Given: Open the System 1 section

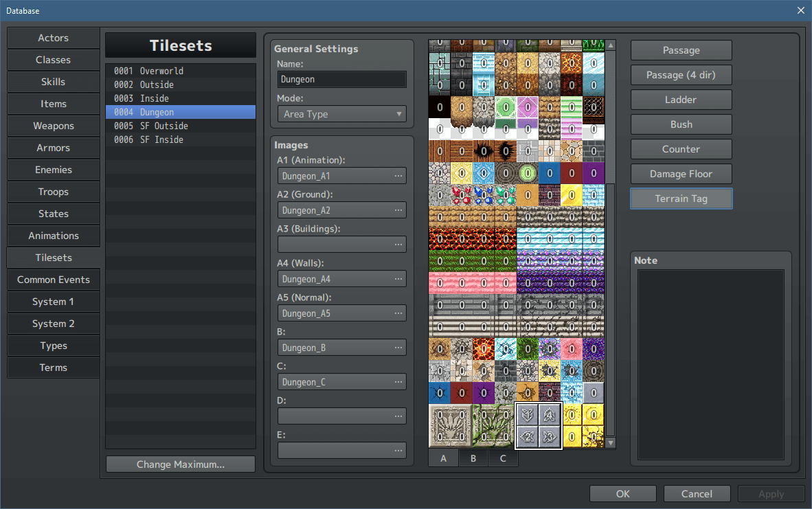Looking at the screenshot, I should [54, 302].
